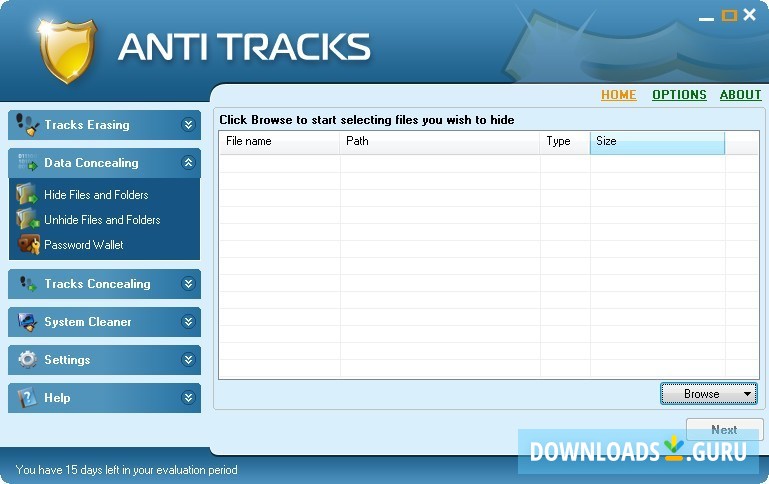Sort by the Type column header
Screen dimensions: 769x484
[565, 142]
